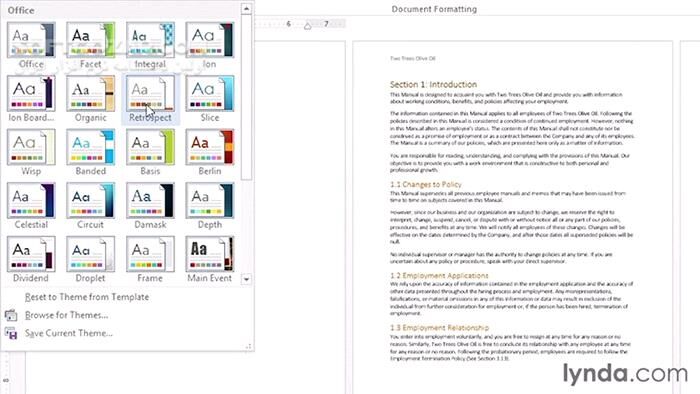
Task: Choose the Slice theme
Action: tap(210, 94)
